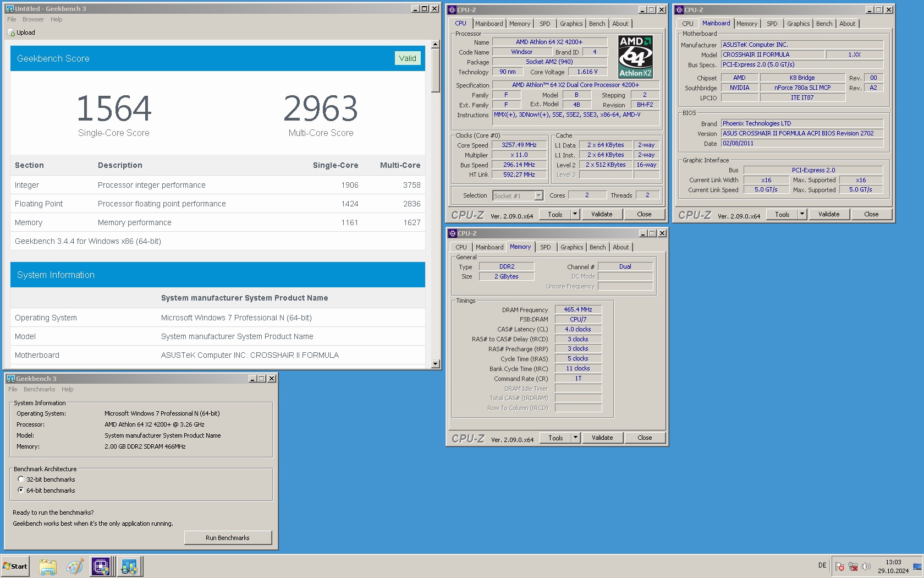This screenshot has height=578, width=924.
Task: Click the multi-core score 2963
Action: point(321,108)
